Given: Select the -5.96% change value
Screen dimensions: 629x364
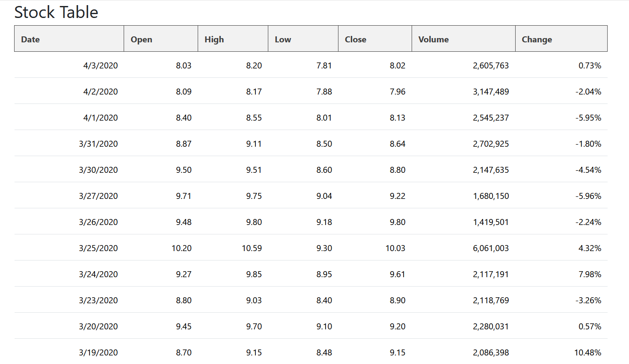Looking at the screenshot, I should click(x=588, y=196).
